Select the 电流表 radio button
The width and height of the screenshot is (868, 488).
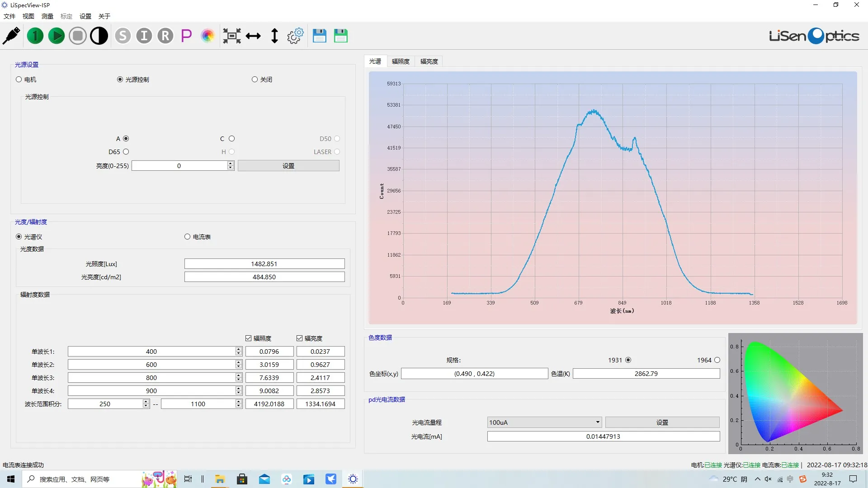click(x=188, y=237)
